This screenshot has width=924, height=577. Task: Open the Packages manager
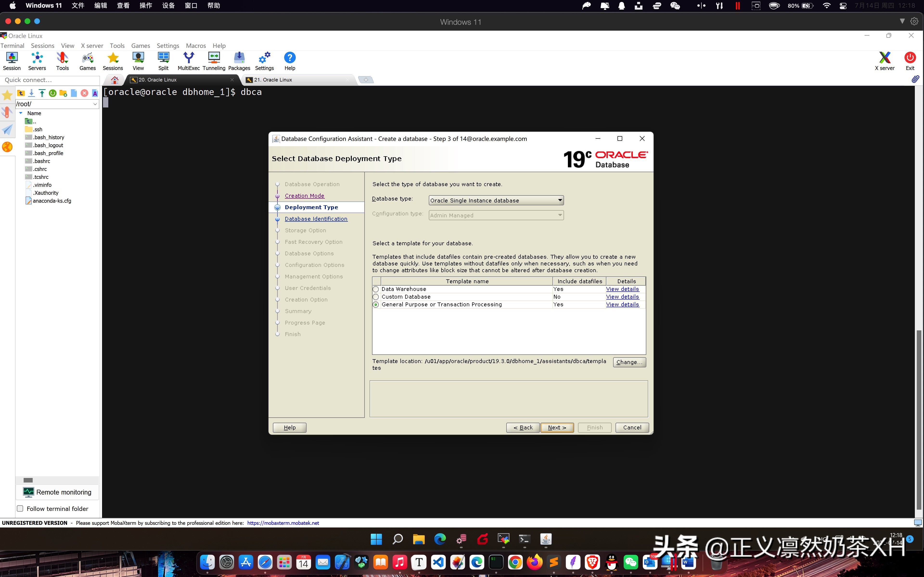[x=239, y=60]
